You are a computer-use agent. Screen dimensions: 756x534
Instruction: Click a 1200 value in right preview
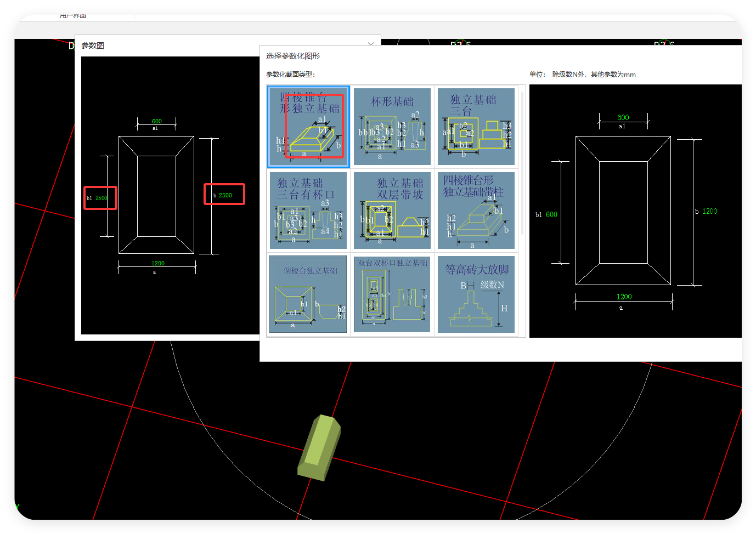click(624, 297)
